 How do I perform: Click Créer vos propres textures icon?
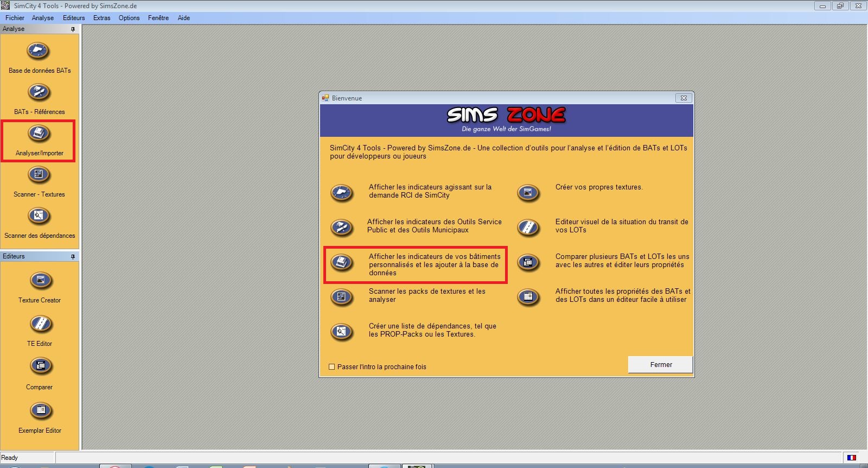[528, 192]
